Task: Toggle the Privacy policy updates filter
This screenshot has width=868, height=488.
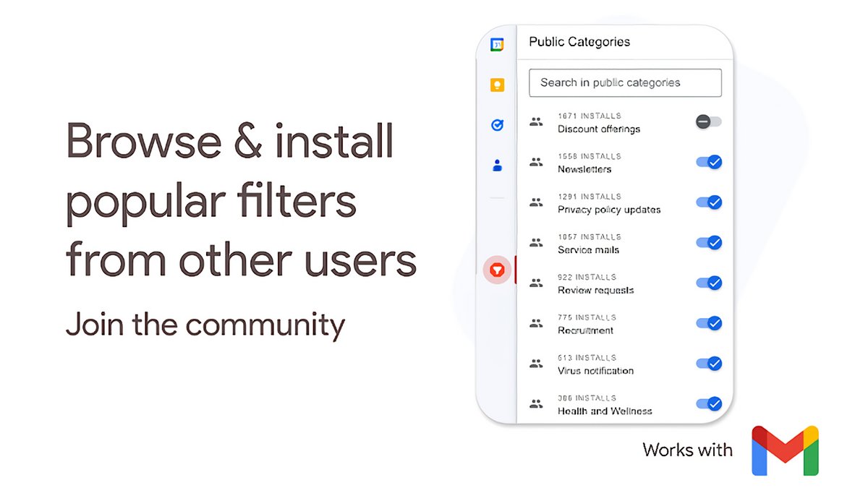Action: (x=709, y=202)
